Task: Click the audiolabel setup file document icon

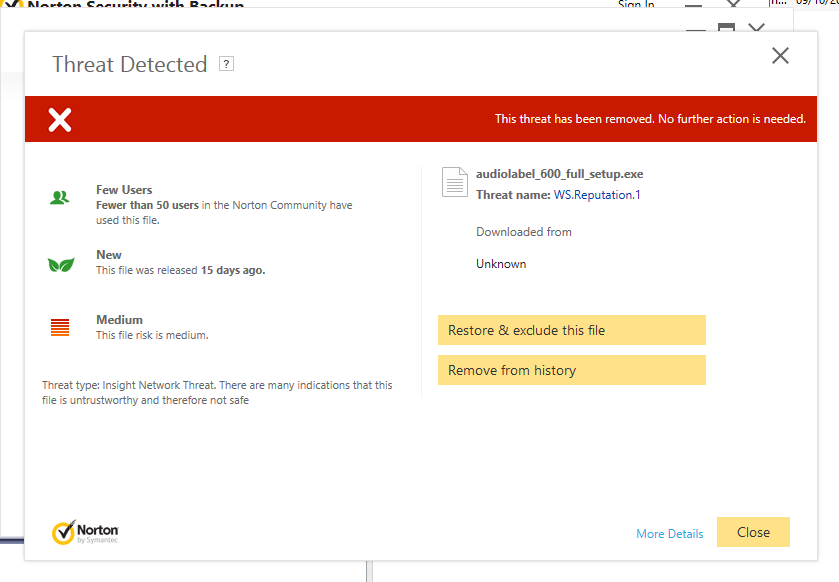Action: click(455, 182)
